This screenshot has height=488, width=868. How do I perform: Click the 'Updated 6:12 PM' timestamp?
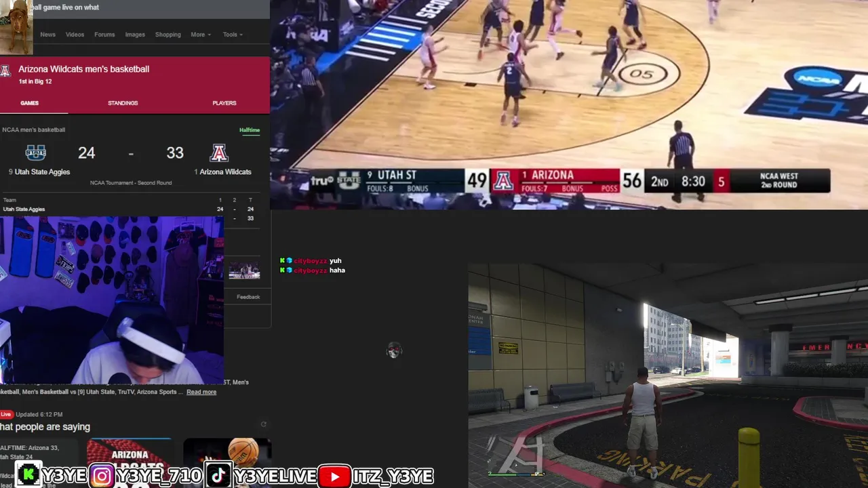point(39,414)
